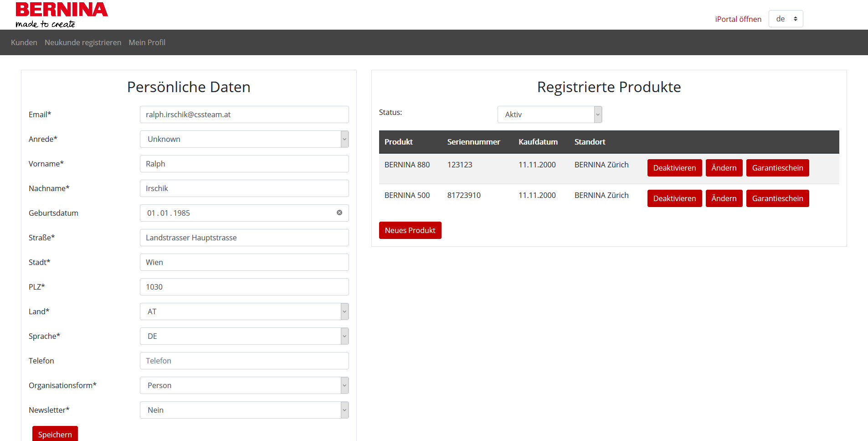Screen dimensions: 868x441
Task: Open the Status filter dropdown showing Aktiv
Action: pos(550,114)
